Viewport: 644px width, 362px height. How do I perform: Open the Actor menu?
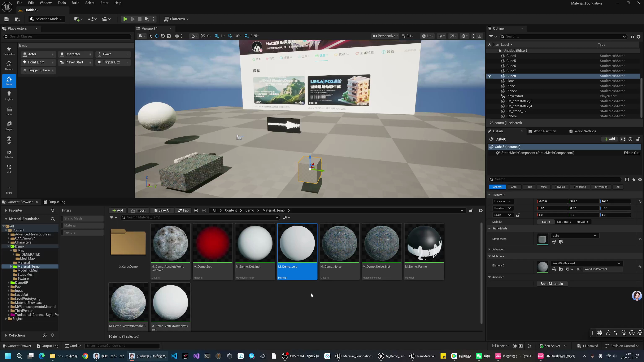coord(104,3)
